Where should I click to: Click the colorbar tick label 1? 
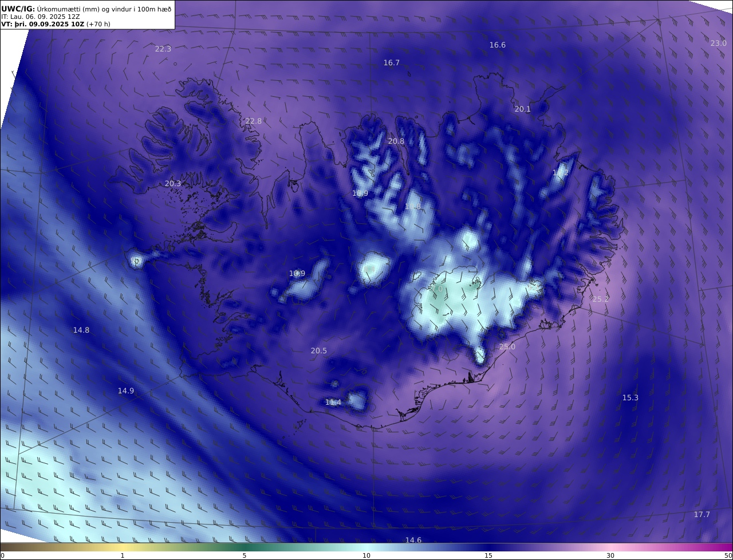[x=123, y=556]
